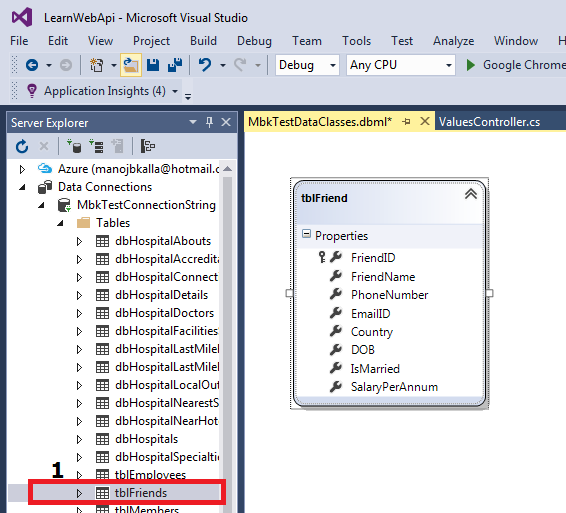The width and height of the screenshot is (566, 513).
Task: Refresh Server Explorer with the refresh icon
Action: tap(22, 146)
